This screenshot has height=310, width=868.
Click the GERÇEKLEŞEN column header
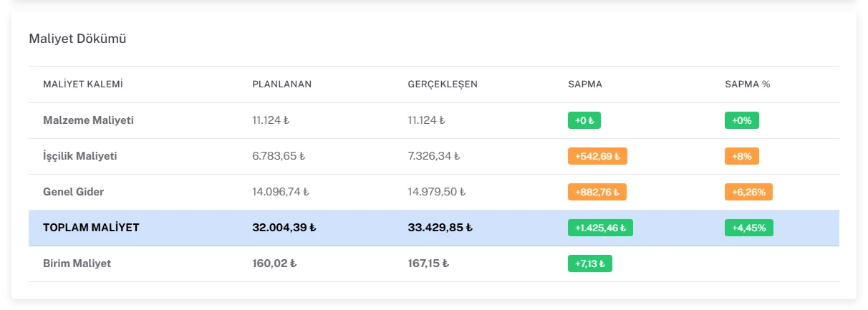click(x=443, y=84)
